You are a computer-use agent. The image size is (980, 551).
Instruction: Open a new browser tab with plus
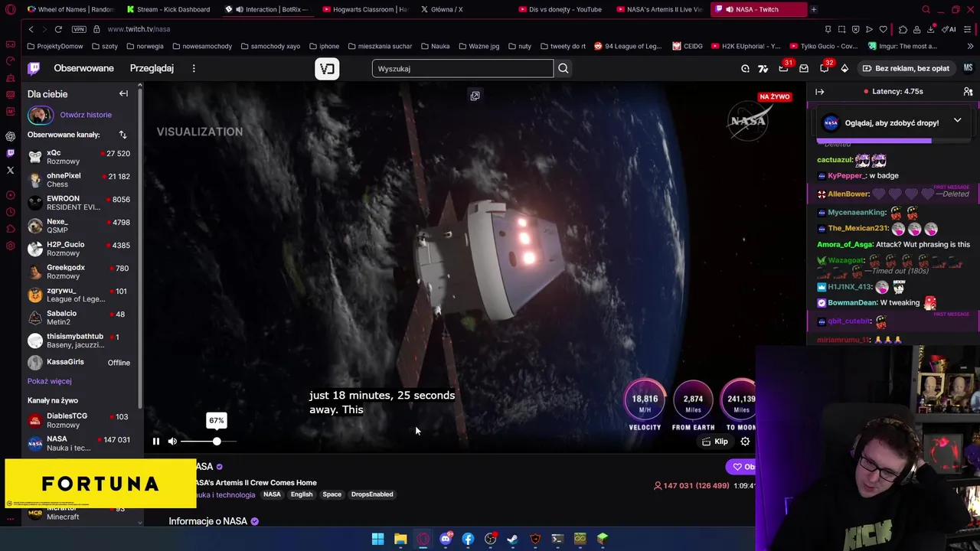pyautogui.click(x=814, y=9)
